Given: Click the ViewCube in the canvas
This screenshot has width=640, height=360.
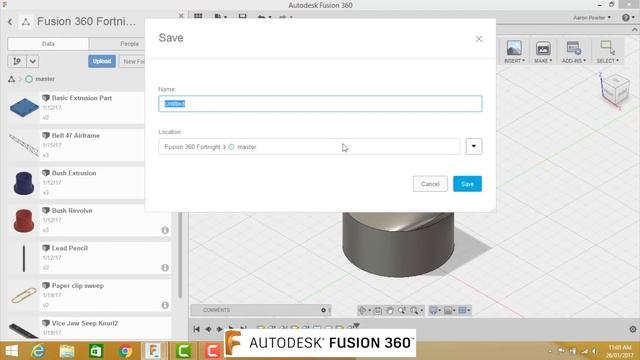Looking at the screenshot, I should point(615,89).
